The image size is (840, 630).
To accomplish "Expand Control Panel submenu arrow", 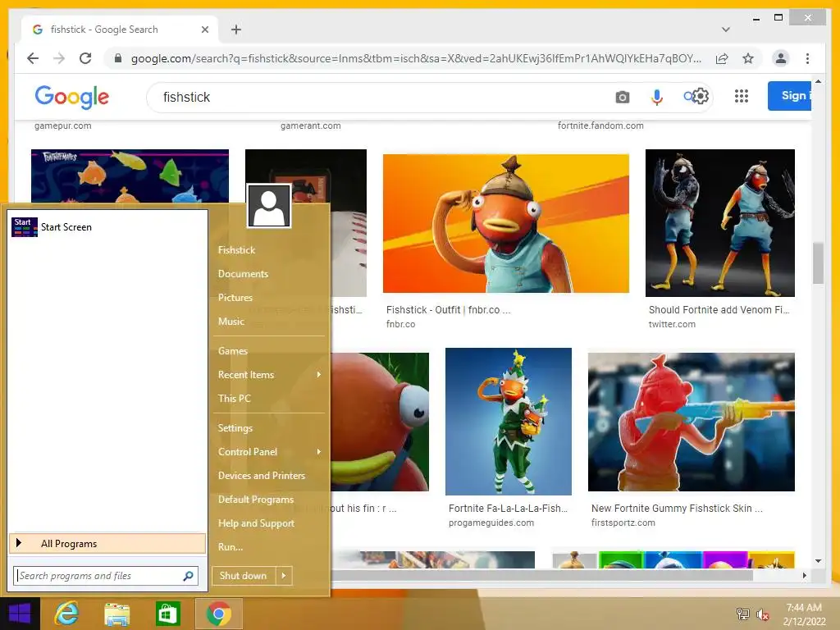I will point(319,452).
